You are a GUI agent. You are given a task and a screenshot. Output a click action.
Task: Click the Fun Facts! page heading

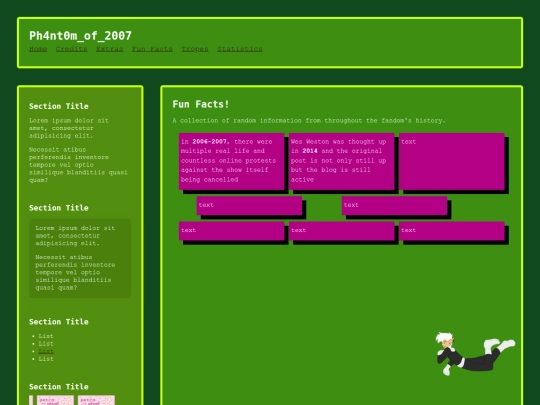[x=201, y=104]
